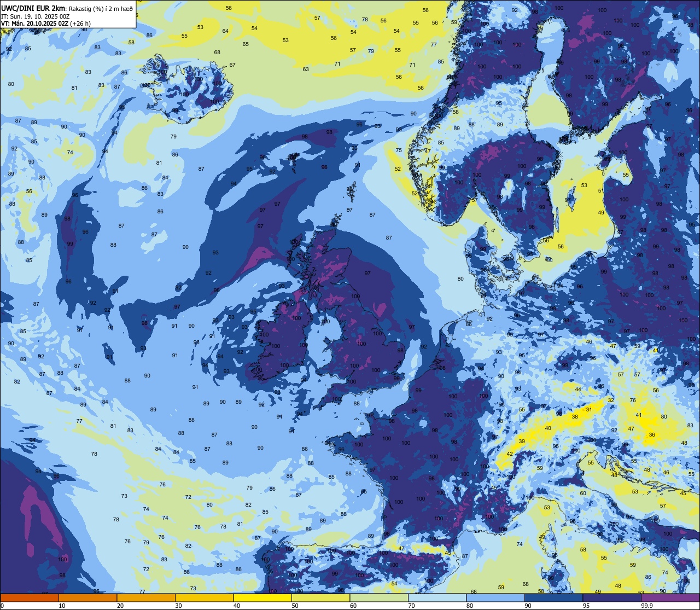Select the 20-30 legend color segment
The height and width of the screenshot is (610, 700).
tap(146, 597)
